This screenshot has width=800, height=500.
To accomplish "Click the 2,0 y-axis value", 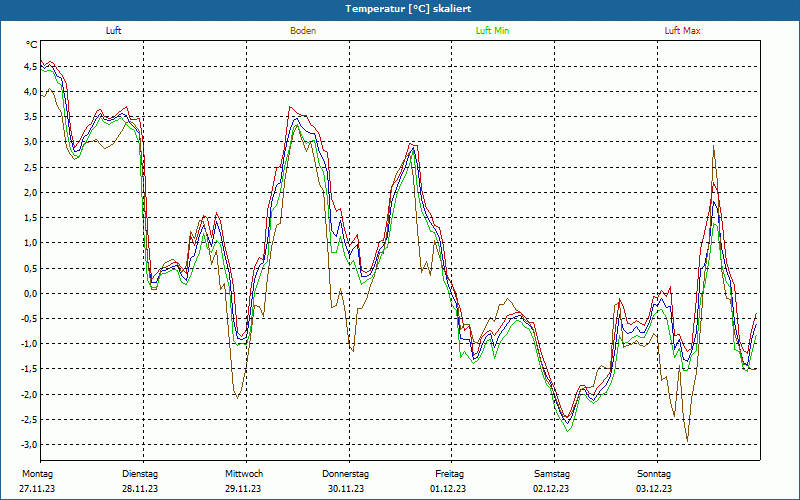I will 31,192.
